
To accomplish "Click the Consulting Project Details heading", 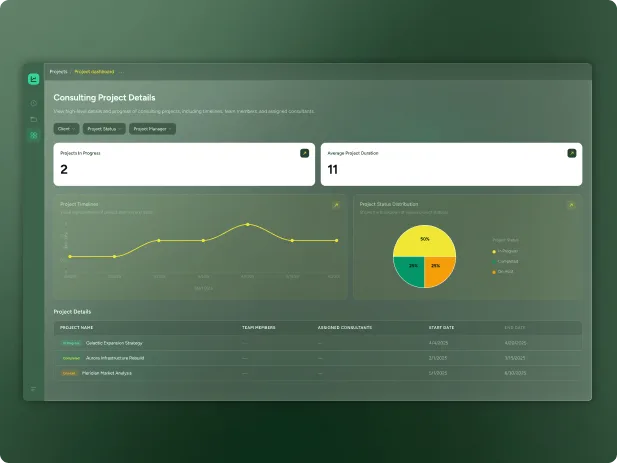I will click(104, 98).
